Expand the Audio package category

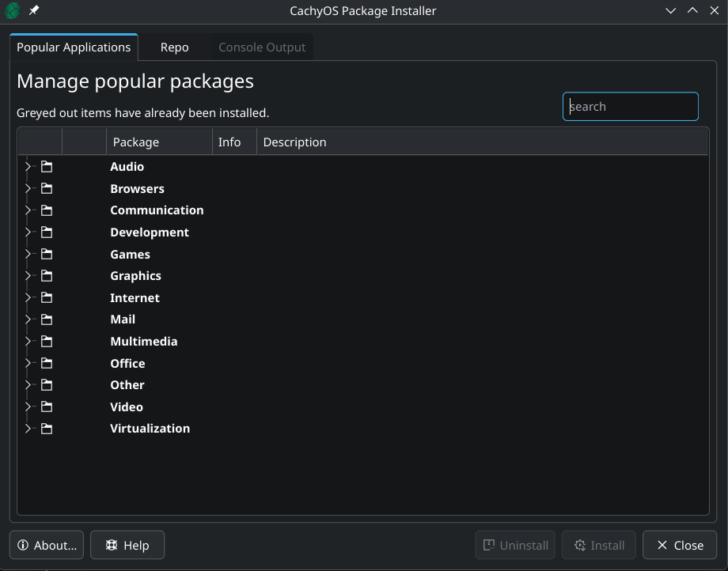[x=28, y=166]
